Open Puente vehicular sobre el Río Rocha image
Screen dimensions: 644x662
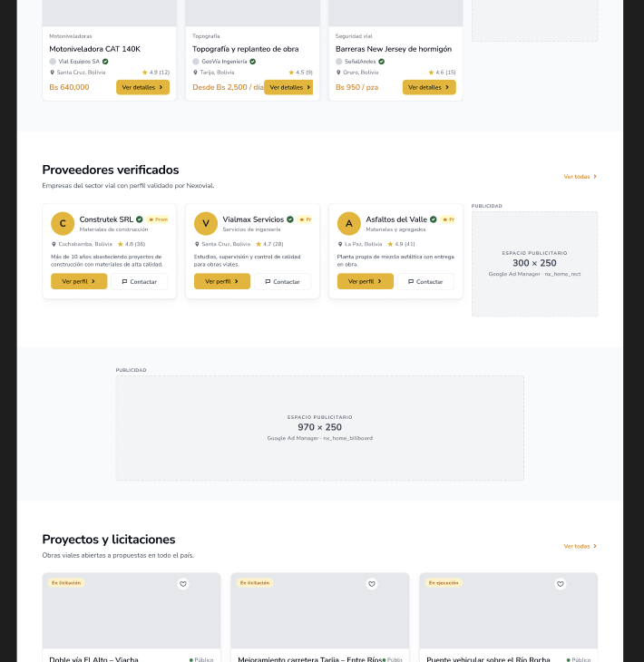point(509,610)
